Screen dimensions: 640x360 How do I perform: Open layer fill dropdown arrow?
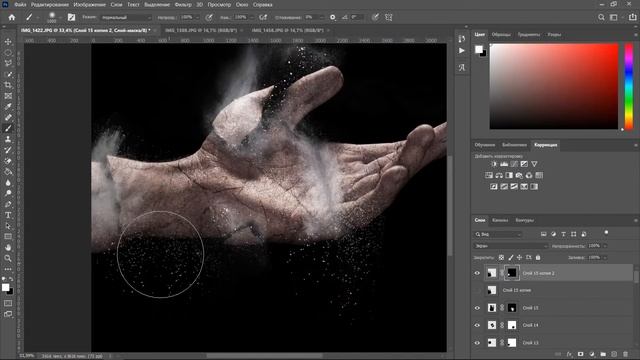(605, 258)
